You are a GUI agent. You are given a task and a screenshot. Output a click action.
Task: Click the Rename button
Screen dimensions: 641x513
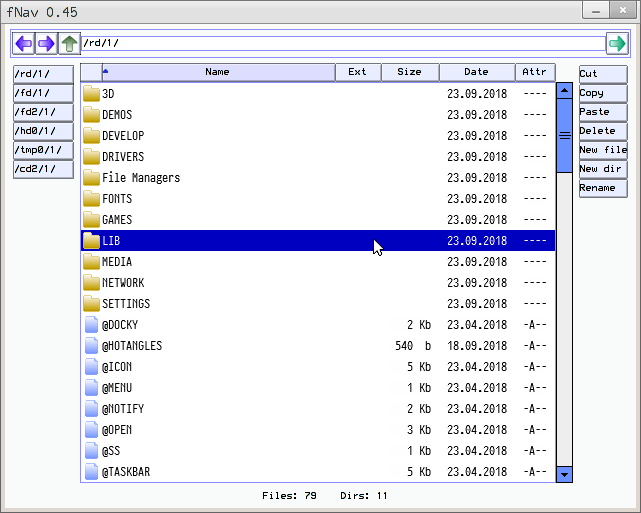point(603,188)
